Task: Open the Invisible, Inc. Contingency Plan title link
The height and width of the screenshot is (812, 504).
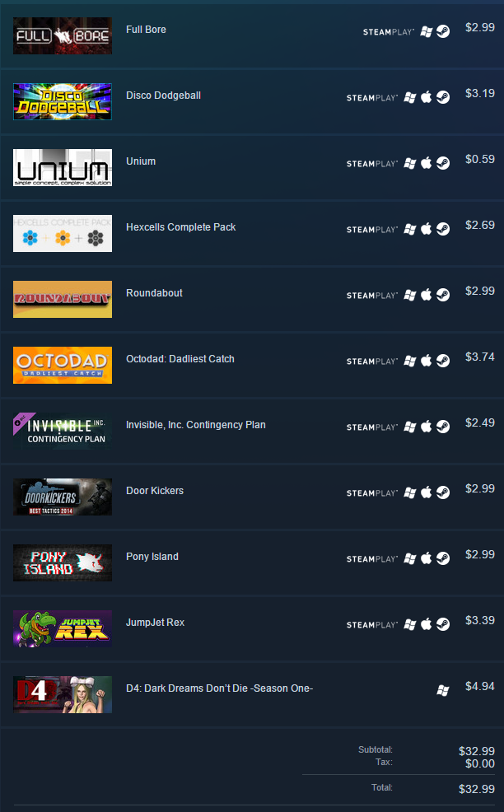Action: 196,425
